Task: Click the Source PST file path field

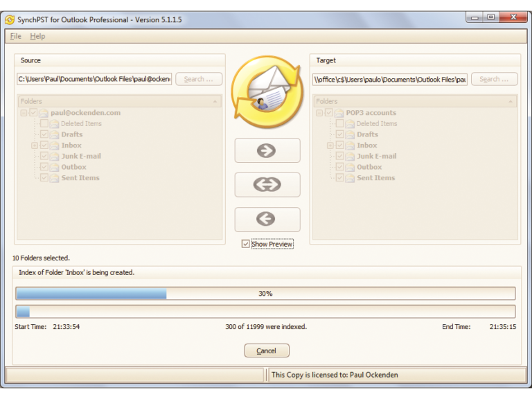Action: 94,79
